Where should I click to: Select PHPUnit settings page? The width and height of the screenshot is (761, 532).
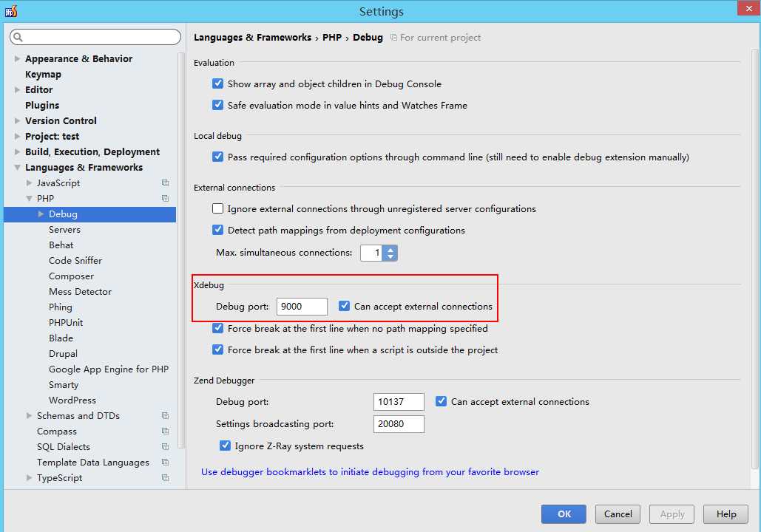pos(66,322)
